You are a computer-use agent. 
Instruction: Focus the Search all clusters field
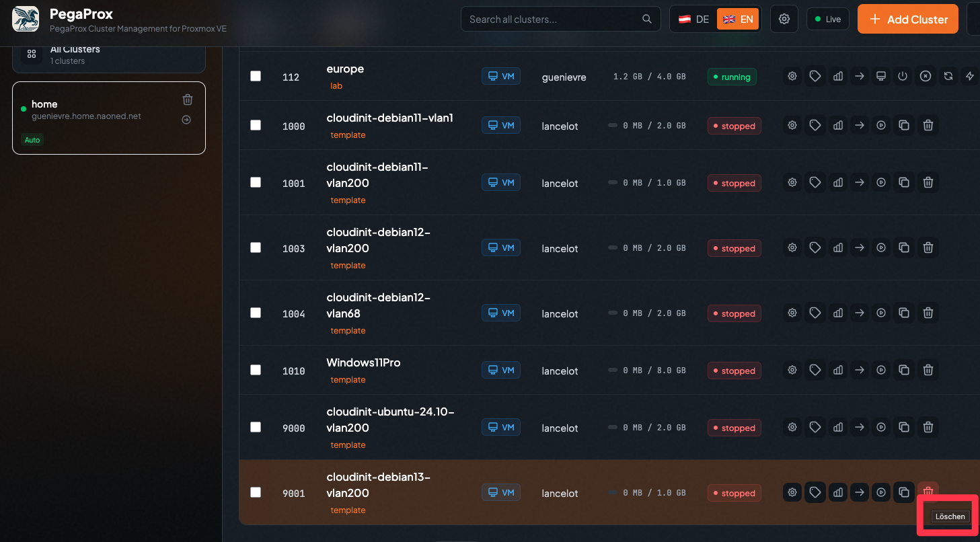coord(553,20)
